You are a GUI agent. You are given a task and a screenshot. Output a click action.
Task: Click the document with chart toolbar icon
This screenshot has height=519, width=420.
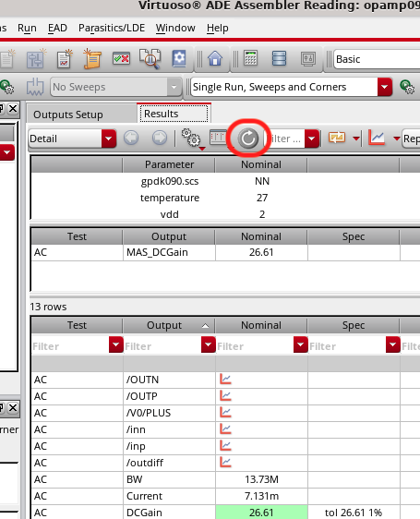65,59
